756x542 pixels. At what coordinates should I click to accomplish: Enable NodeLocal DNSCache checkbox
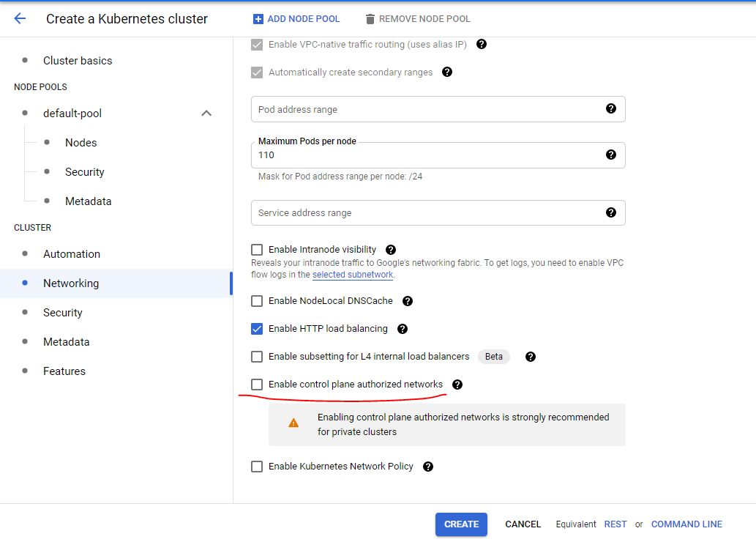click(x=257, y=301)
